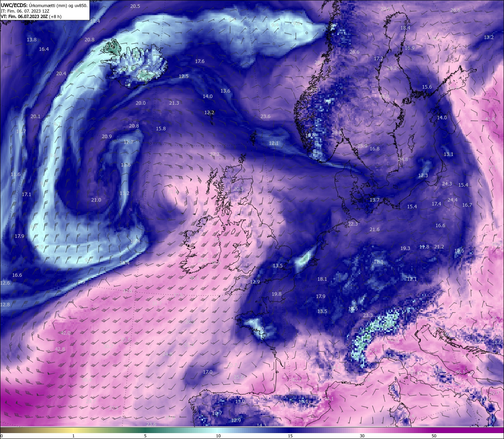The image size is (504, 439).
Task: Click the 21.3 map value
Action: (174, 103)
